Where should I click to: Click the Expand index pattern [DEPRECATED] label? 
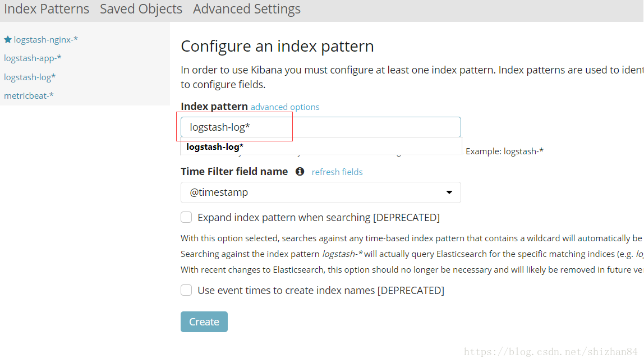click(319, 217)
